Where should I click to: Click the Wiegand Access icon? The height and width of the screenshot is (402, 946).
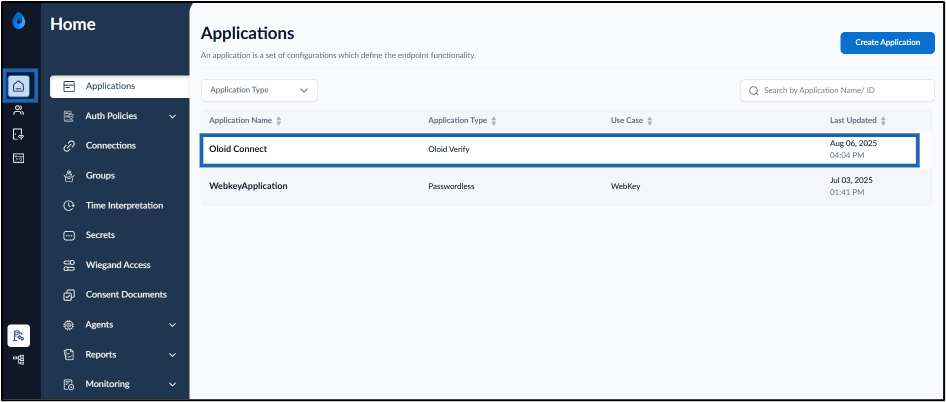point(69,265)
